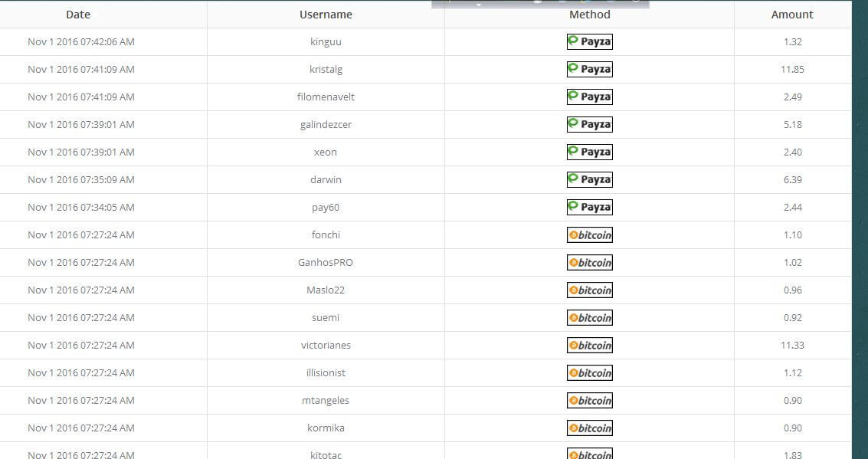Click the username suemi

click(326, 317)
